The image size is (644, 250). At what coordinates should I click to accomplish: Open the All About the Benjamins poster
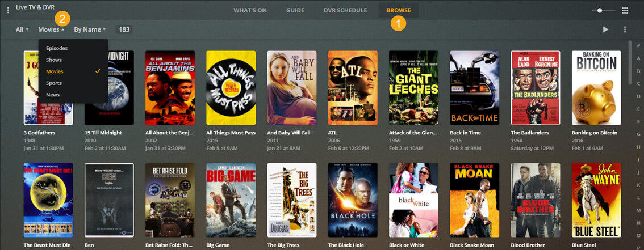pos(170,88)
